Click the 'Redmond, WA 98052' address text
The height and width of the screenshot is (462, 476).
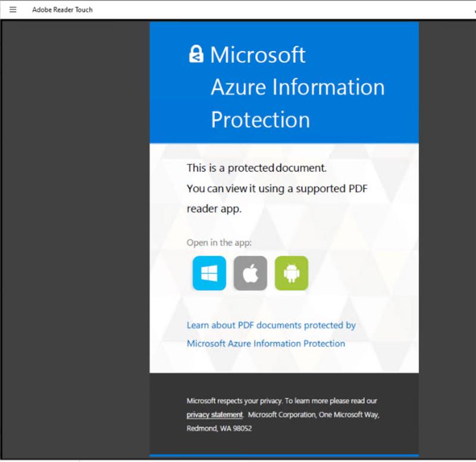coord(219,428)
